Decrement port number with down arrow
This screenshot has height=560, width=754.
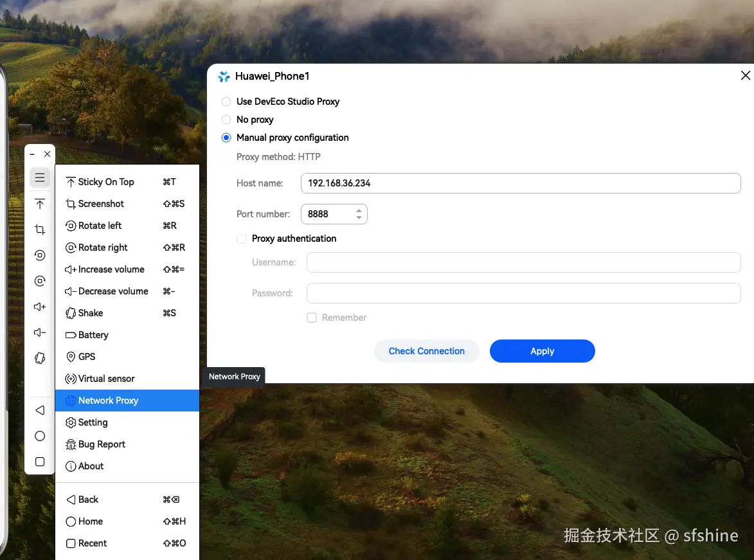coord(359,218)
